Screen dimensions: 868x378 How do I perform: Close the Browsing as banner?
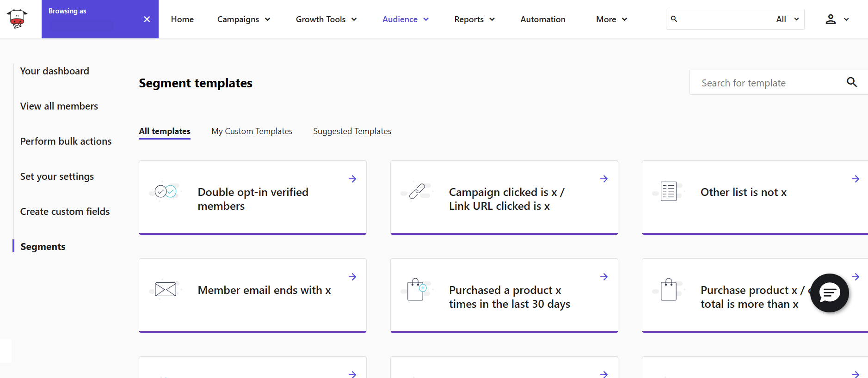[147, 19]
